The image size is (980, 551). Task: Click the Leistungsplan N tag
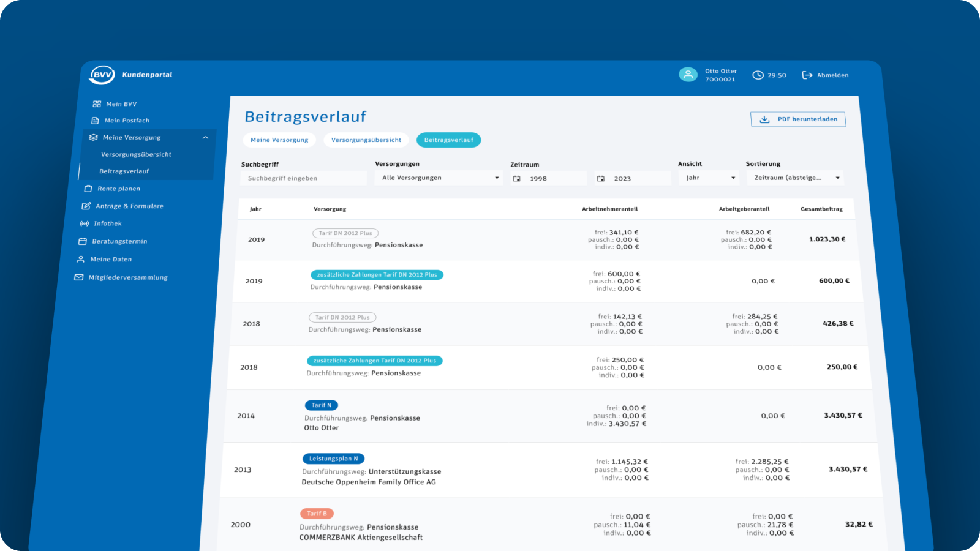[334, 459]
